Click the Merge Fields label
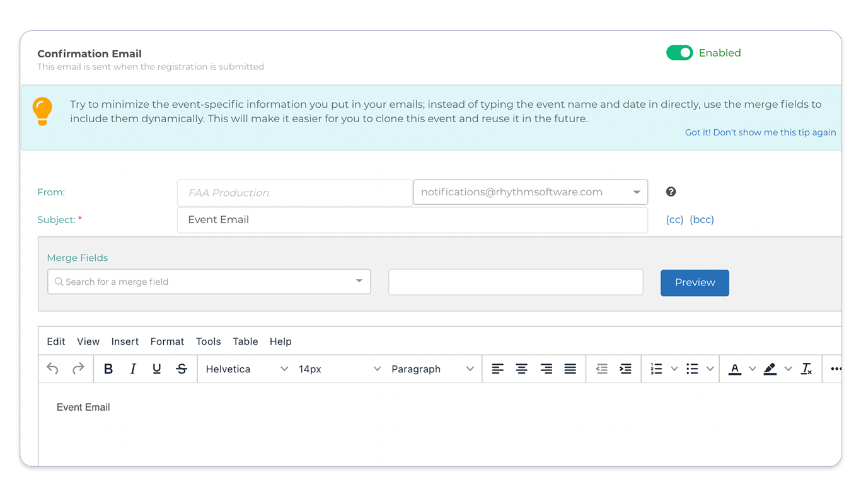The image size is (861, 504). click(x=78, y=258)
